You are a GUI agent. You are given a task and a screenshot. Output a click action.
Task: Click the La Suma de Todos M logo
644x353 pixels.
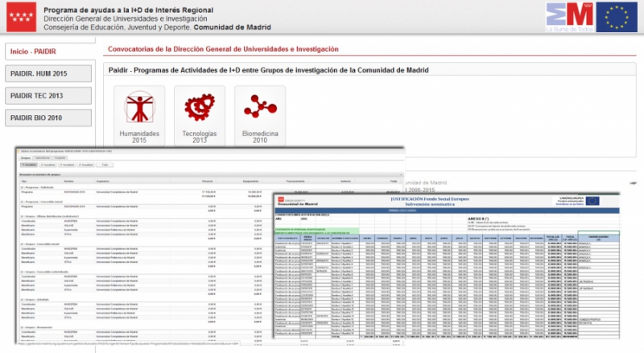[569, 17]
